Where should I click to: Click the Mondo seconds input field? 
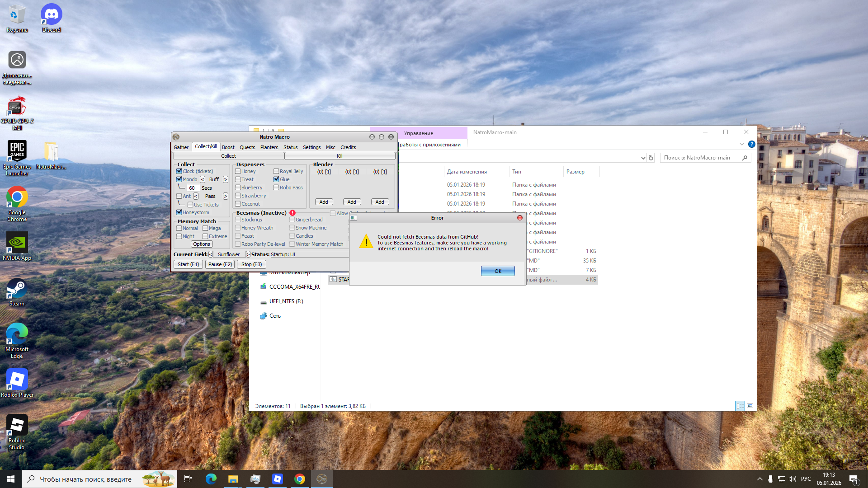pos(193,188)
